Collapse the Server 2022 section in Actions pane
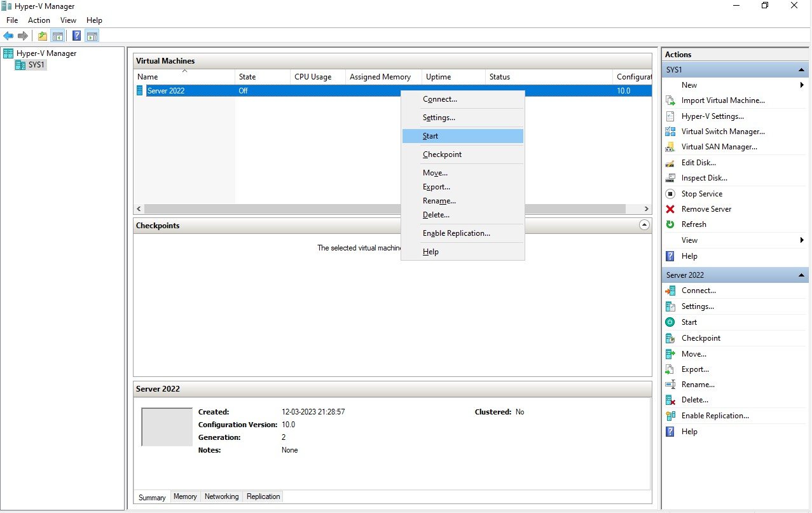Screen dimensions: 812x513 [801, 275]
